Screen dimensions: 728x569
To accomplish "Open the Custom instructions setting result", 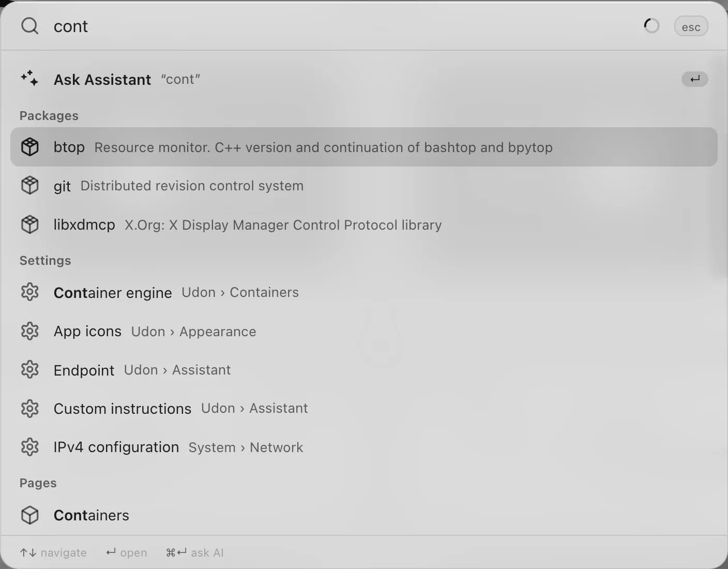I will (x=364, y=409).
